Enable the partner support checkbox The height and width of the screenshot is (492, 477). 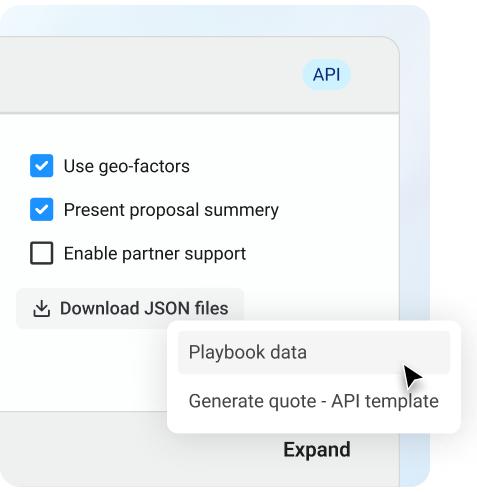(42, 253)
